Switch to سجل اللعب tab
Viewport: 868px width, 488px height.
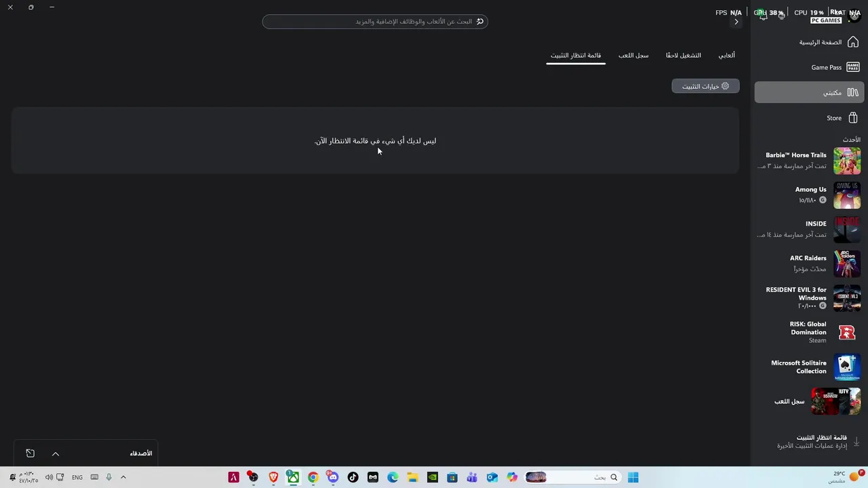(x=633, y=56)
